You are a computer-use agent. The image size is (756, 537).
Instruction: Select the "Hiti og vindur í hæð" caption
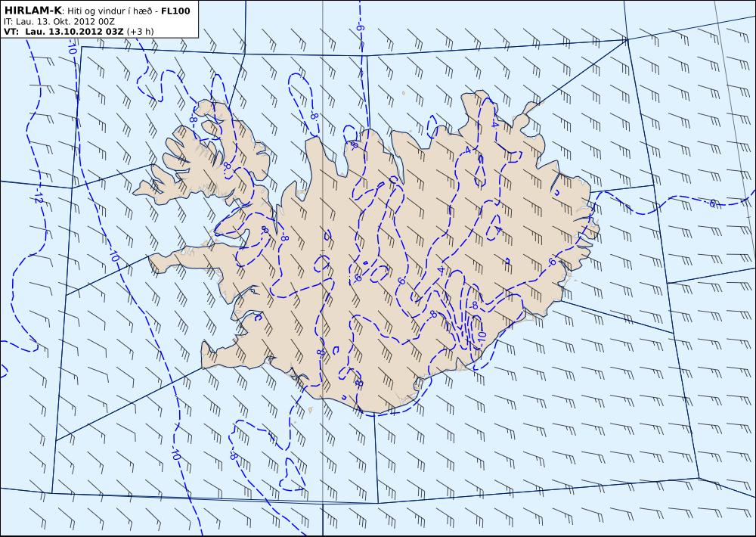[x=110, y=11]
